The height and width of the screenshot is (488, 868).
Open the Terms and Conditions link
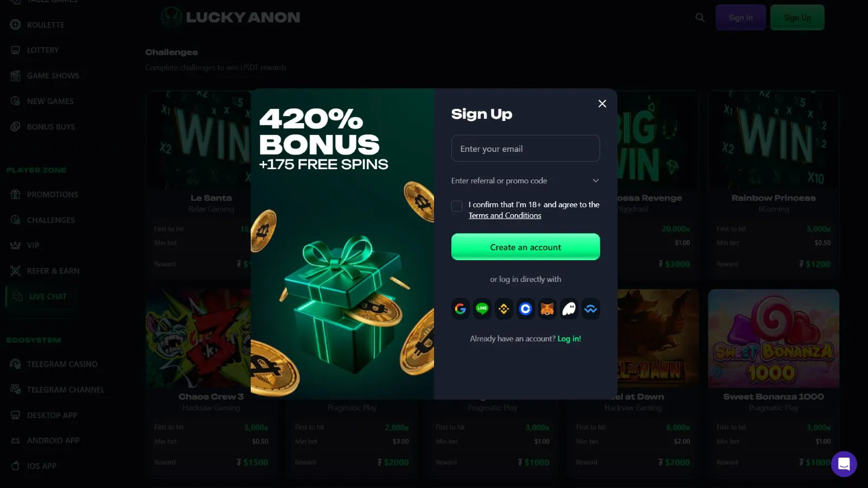pos(505,215)
